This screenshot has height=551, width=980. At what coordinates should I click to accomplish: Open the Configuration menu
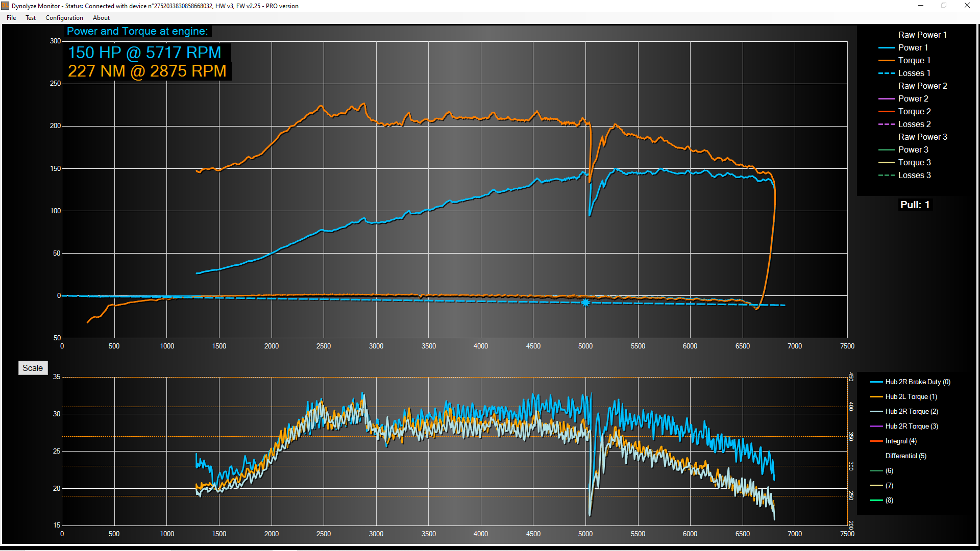(x=64, y=18)
